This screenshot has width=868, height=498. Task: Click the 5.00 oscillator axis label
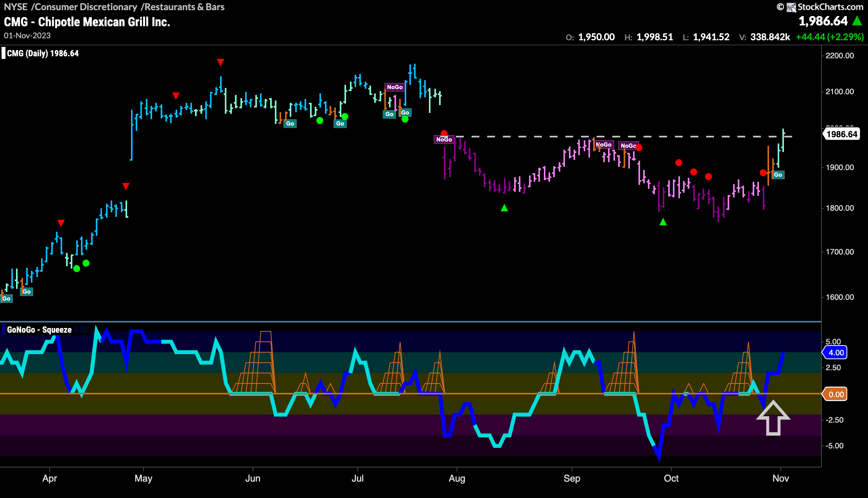(x=833, y=342)
